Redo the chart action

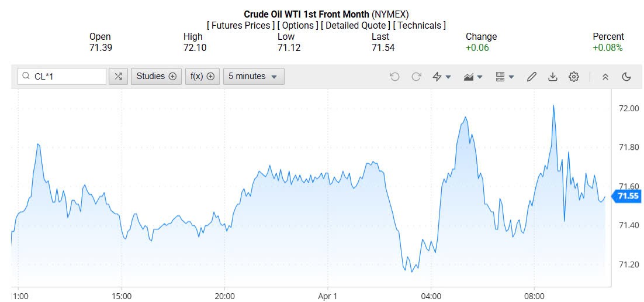(417, 77)
